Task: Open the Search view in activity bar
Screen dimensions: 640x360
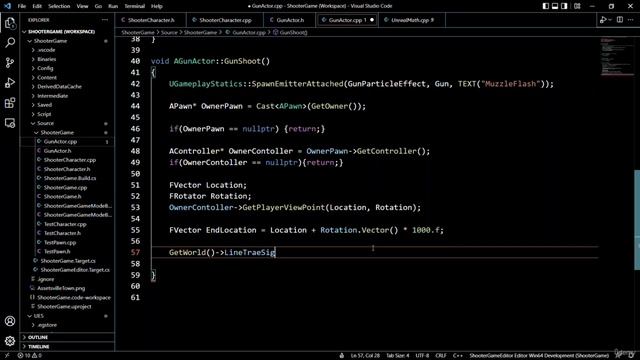Action: coord(10,42)
